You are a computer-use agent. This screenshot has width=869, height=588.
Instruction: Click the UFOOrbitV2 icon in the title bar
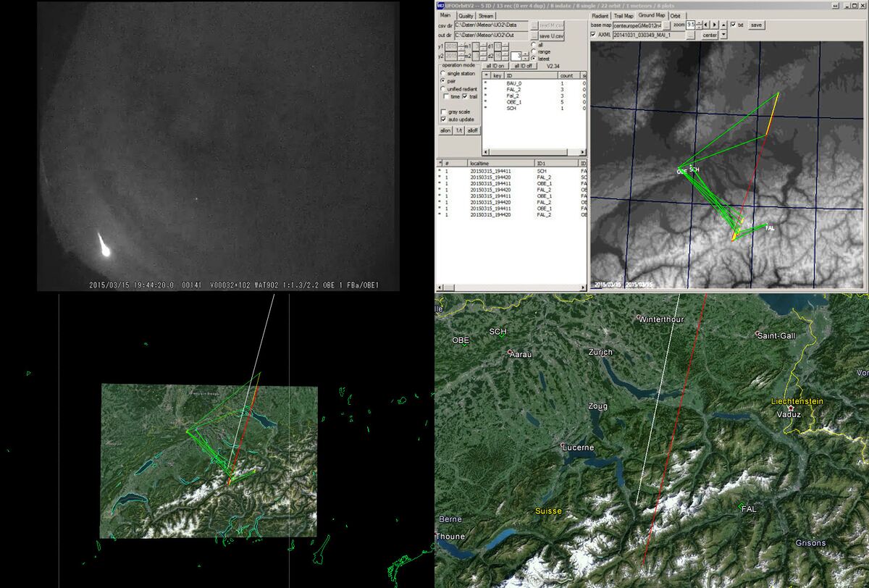click(x=440, y=6)
